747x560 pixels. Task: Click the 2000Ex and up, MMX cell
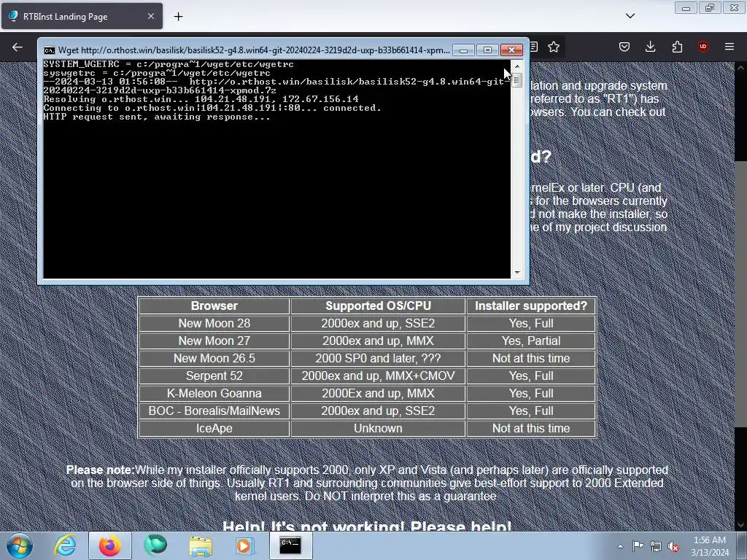pos(378,393)
